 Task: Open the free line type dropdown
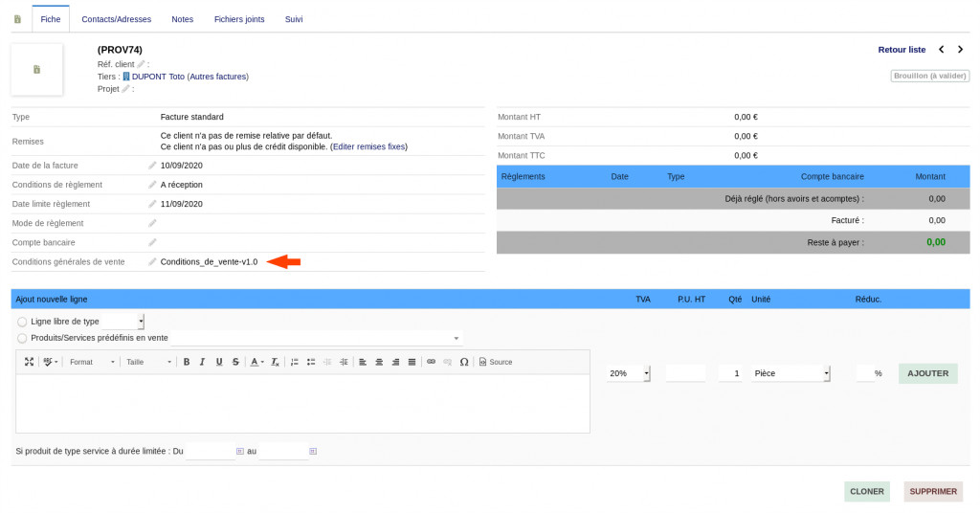[x=123, y=322]
